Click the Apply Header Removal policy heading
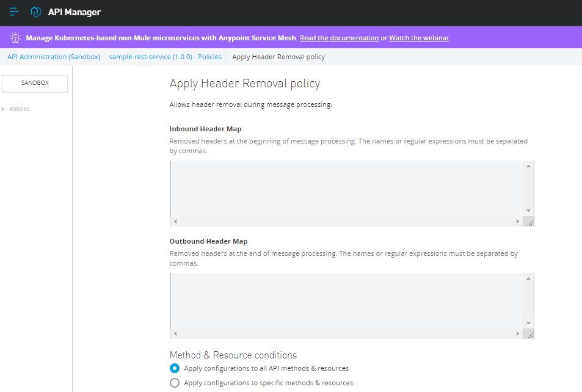This screenshot has width=582, height=392. tap(245, 84)
